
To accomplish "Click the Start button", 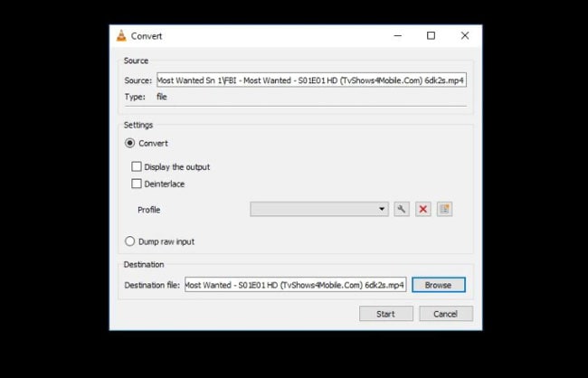I will click(386, 314).
